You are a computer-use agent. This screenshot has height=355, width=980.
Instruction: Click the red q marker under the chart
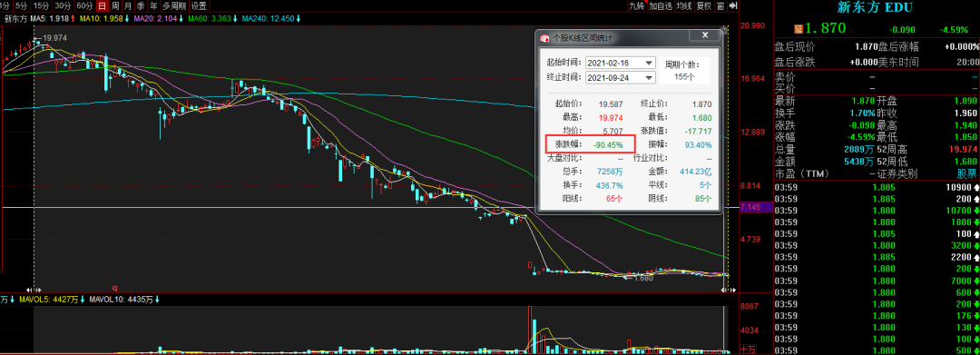pos(114,288)
